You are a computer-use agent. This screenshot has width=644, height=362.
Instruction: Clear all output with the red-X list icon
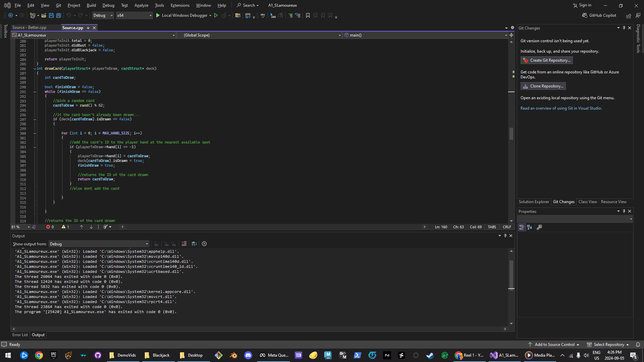[184, 244]
